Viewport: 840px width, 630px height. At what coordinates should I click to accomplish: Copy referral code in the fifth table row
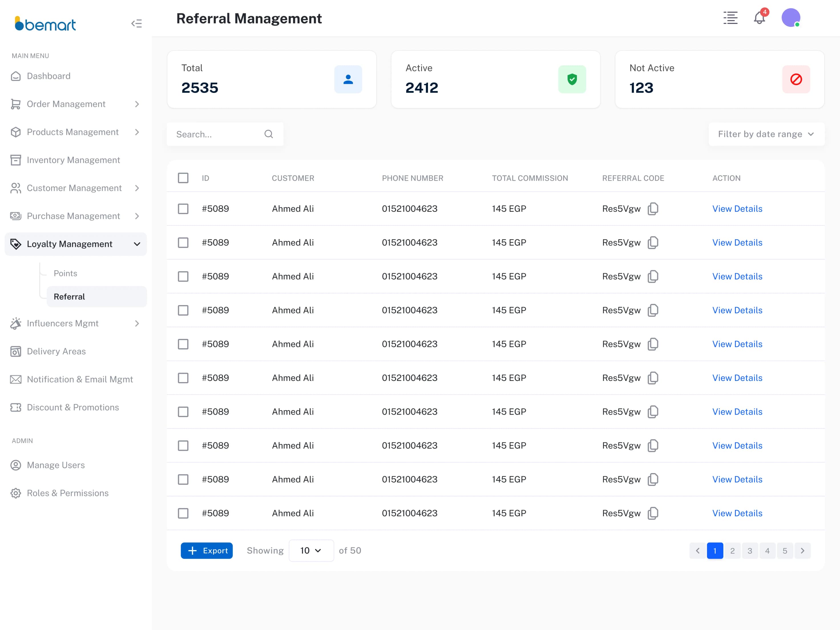(x=653, y=344)
